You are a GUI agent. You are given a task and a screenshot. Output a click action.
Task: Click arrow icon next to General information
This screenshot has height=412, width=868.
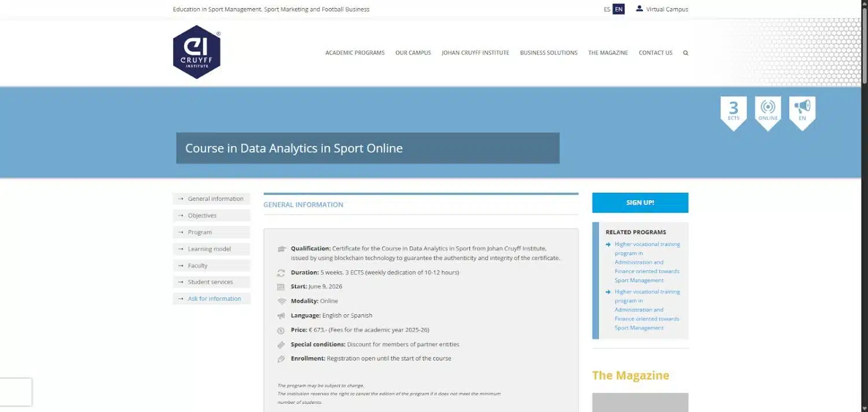181,198
